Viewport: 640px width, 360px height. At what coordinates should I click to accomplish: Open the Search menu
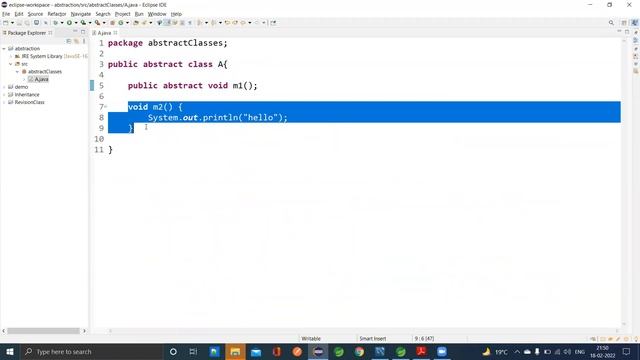(103, 14)
